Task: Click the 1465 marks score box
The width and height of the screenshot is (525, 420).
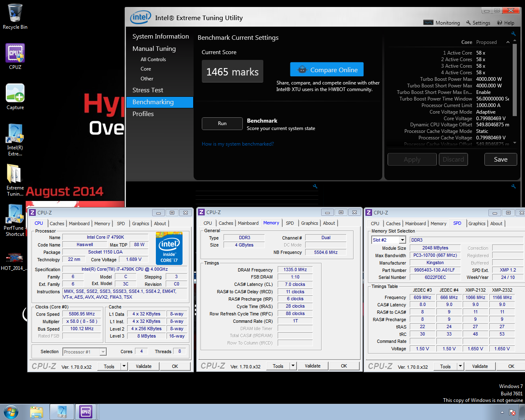Action: [233, 71]
